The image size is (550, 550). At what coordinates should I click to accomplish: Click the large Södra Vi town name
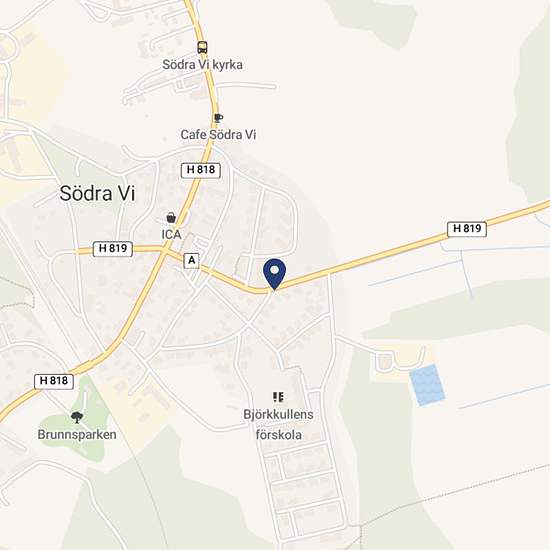(97, 193)
